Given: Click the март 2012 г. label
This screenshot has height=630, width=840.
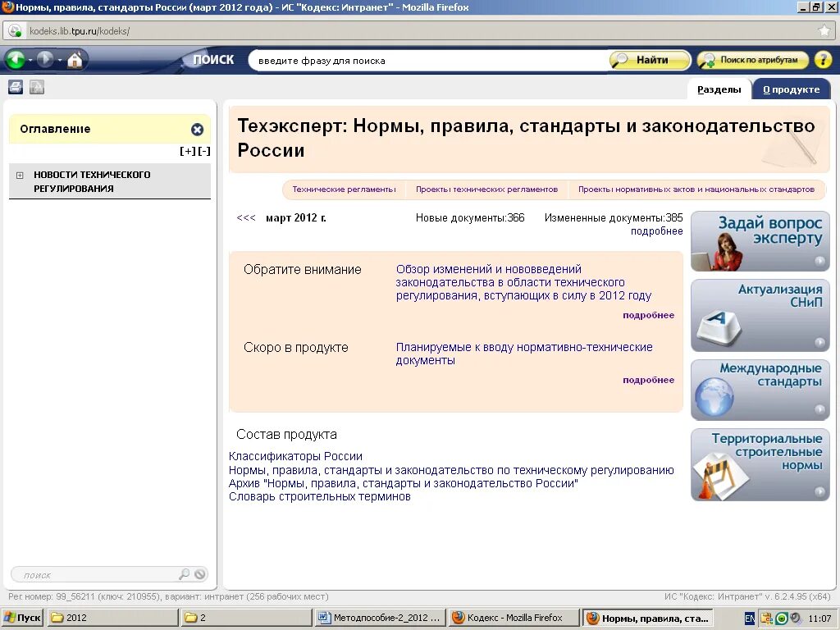Looking at the screenshot, I should point(295,218).
